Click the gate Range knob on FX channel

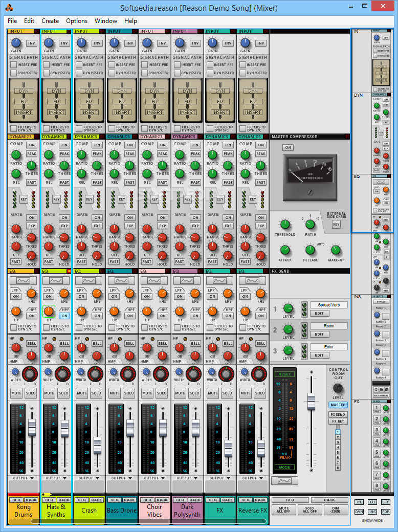(x=212, y=229)
